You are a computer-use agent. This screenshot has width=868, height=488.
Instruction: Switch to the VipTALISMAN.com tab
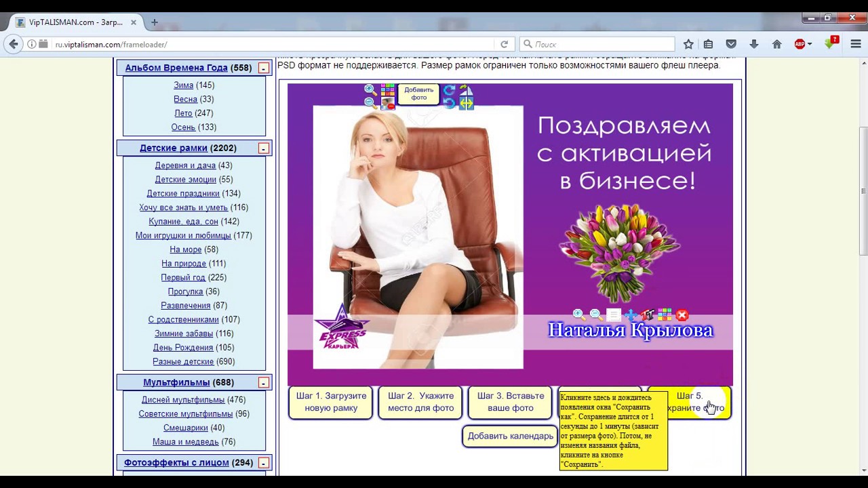(x=75, y=22)
